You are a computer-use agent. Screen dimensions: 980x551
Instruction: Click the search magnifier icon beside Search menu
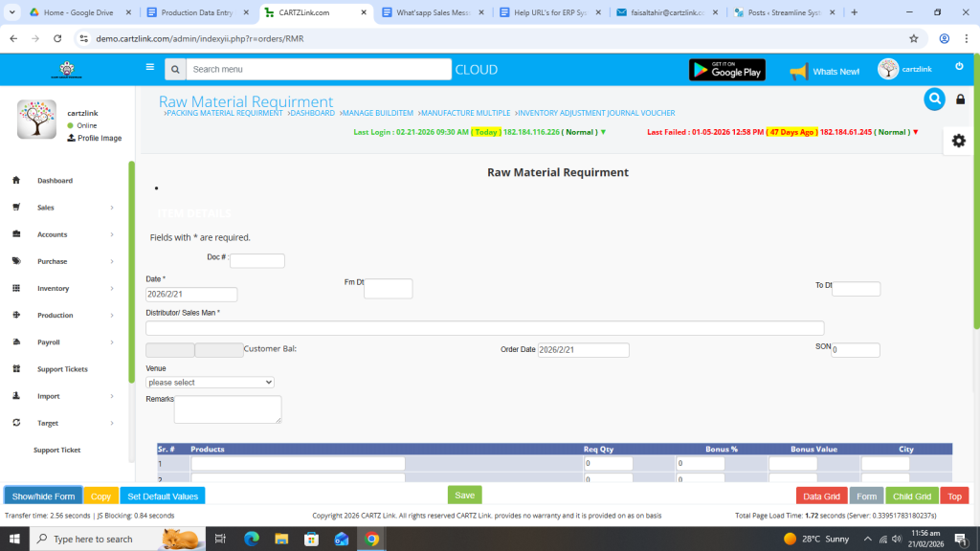tap(174, 70)
